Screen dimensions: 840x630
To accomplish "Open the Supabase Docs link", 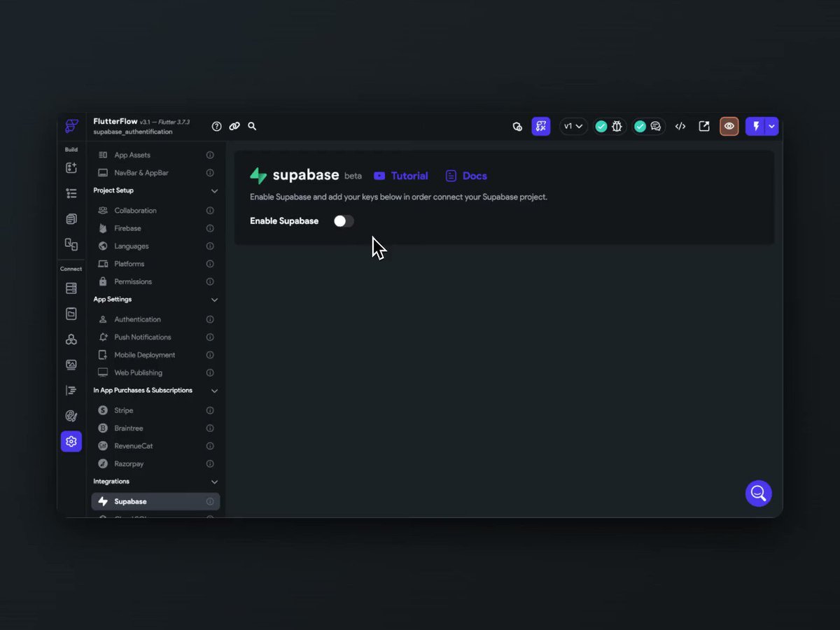I will (466, 176).
